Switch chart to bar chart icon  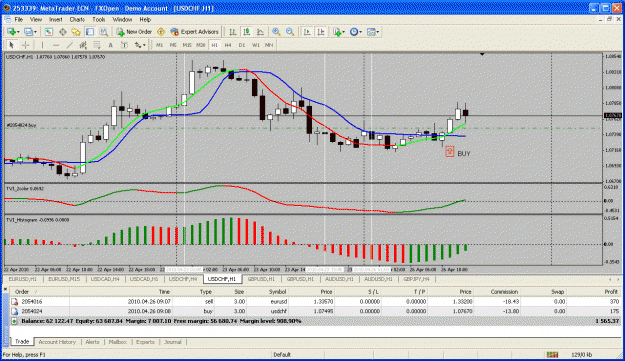pyautogui.click(x=233, y=32)
